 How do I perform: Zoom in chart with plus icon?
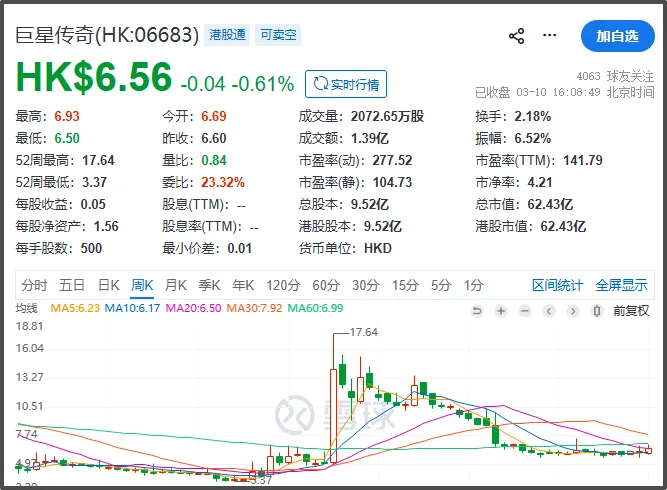click(x=501, y=311)
